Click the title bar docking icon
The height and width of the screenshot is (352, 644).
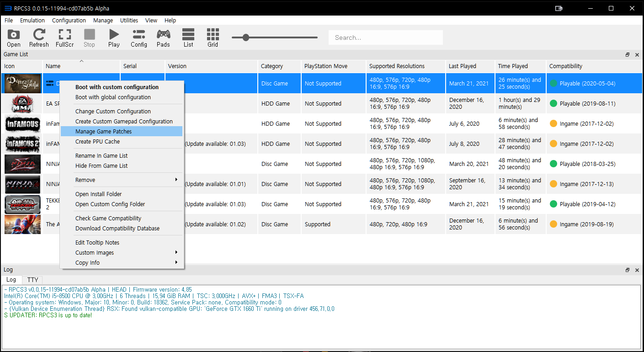(559, 8)
